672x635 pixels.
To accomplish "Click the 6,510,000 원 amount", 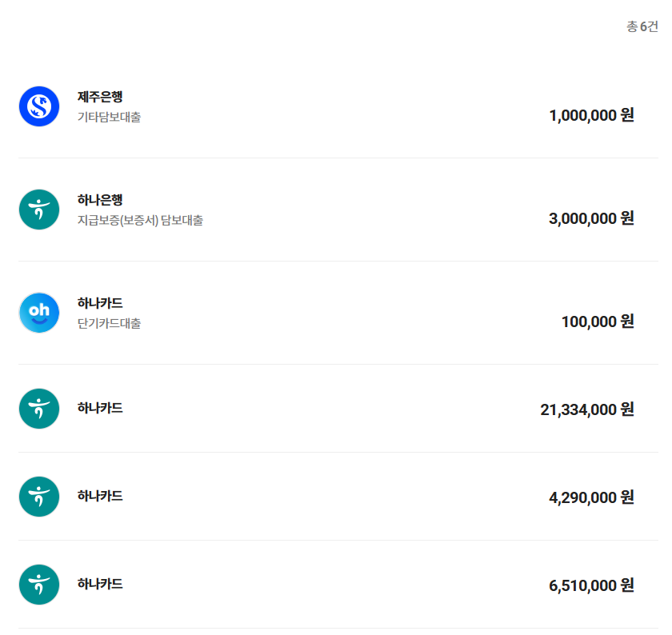I will 591,585.
